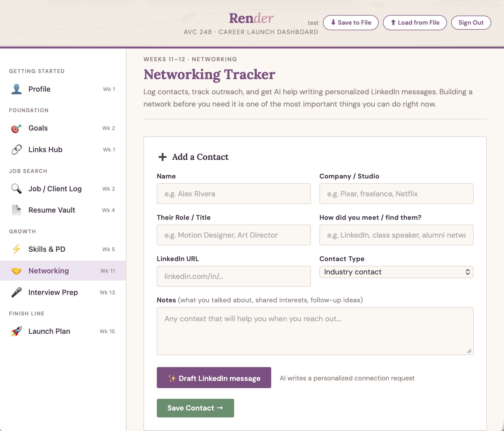Click the Launch Plan rocket icon
Viewport: 504px width, 431px height.
[17, 331]
